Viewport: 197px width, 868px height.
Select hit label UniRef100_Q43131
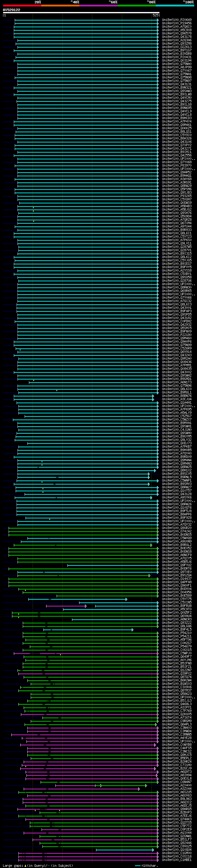click(177, 84)
